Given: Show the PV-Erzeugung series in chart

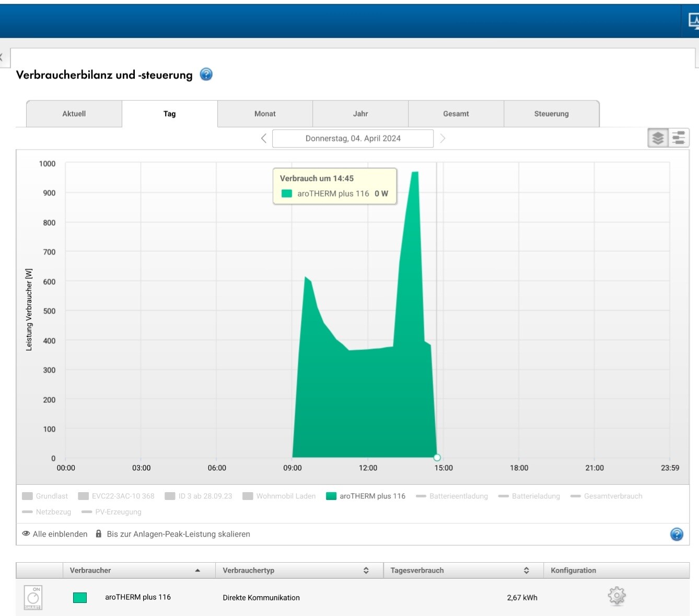Looking at the screenshot, I should tap(112, 512).
